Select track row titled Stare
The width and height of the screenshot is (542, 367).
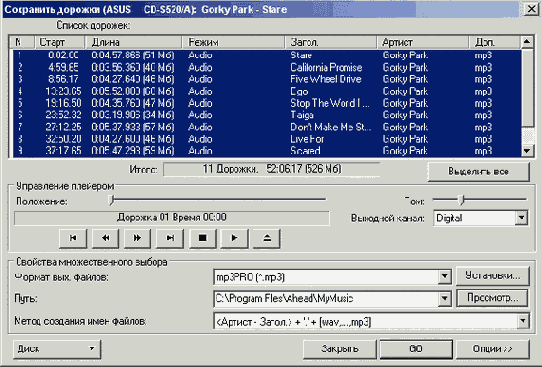coord(267,55)
